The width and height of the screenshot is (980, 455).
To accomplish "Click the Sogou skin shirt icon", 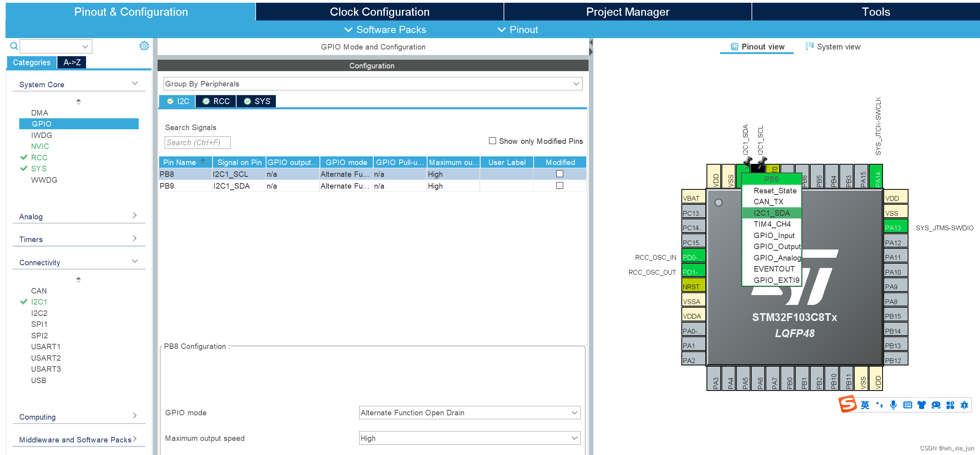I will [x=921, y=405].
